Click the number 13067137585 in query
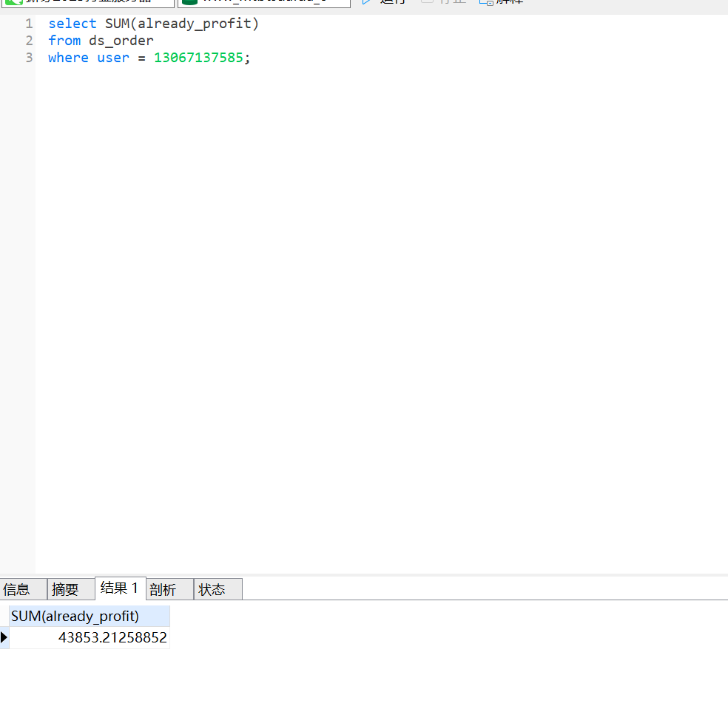 (198, 58)
